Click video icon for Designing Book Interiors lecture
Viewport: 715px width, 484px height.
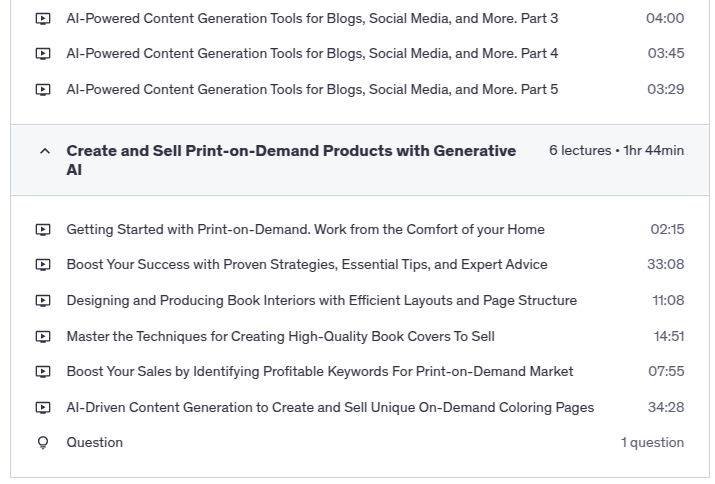[x=43, y=301]
